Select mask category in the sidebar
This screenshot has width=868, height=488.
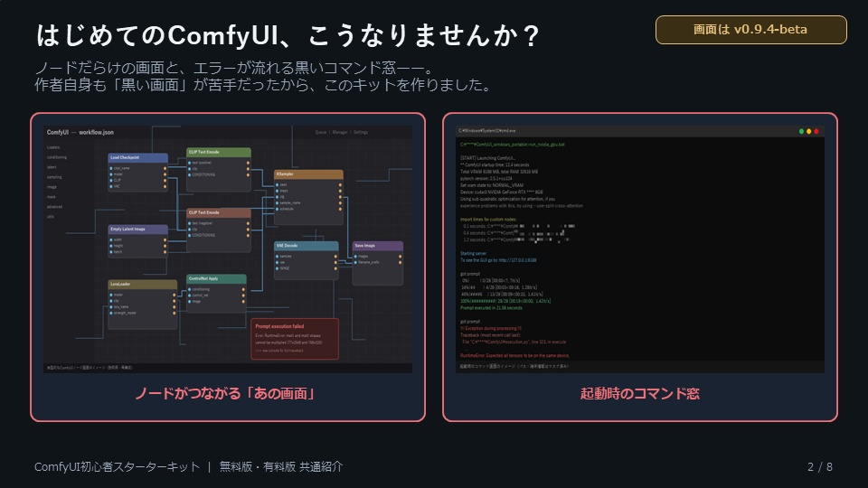[51, 197]
